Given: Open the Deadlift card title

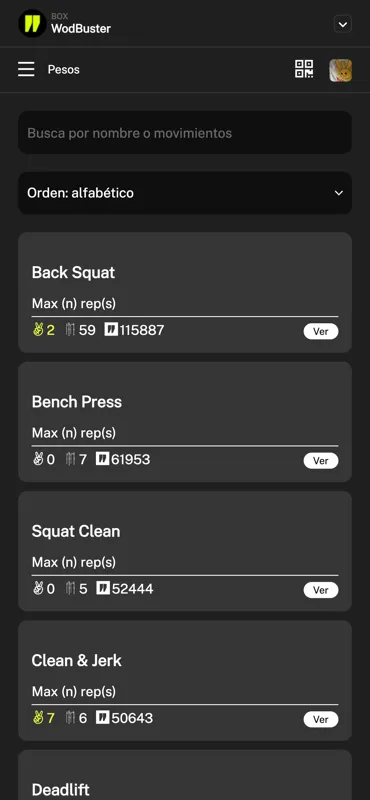Looking at the screenshot, I should 61,790.
